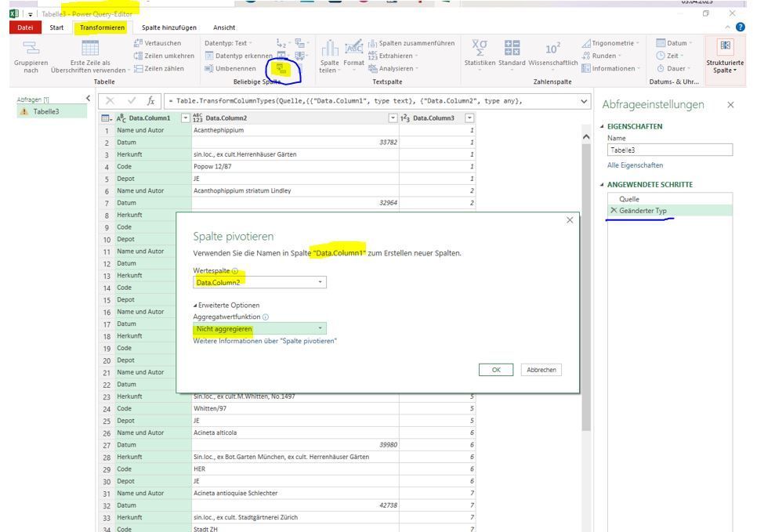Collapse the ribbon with the caret icon
775x532 pixels.
[727, 27]
